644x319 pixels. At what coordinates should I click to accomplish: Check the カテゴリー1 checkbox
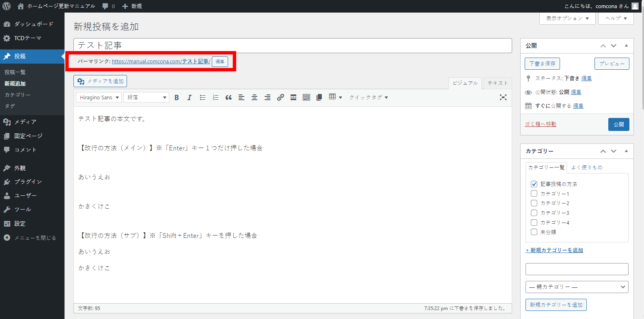[x=534, y=194]
